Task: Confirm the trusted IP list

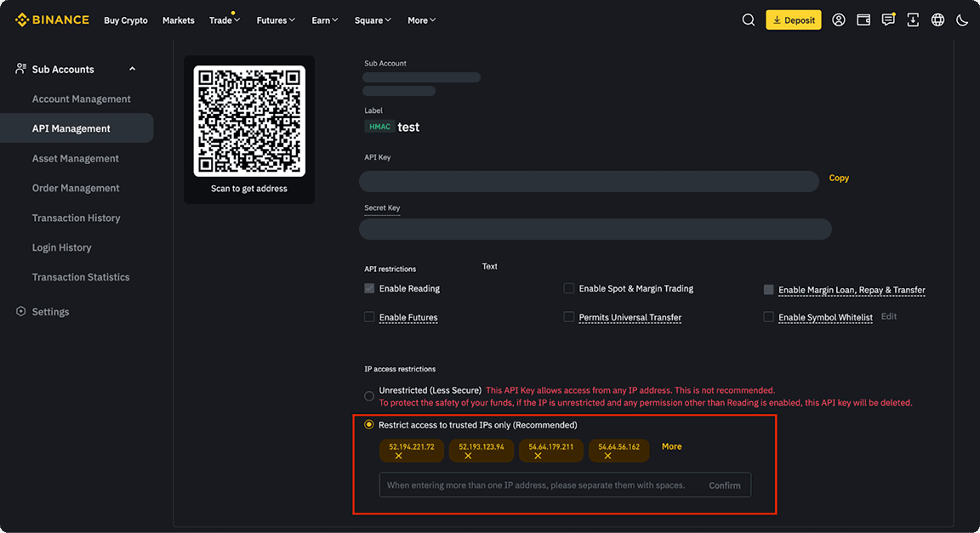Action: click(725, 485)
